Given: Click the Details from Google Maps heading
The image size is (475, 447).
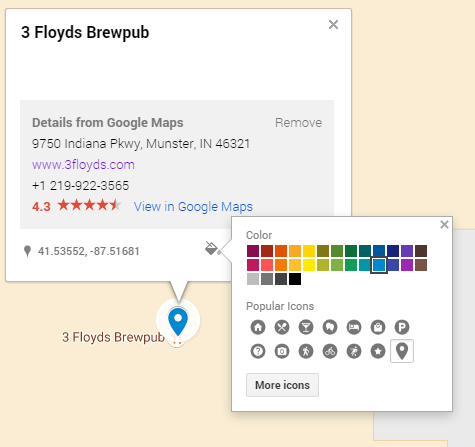Looking at the screenshot, I should [108, 123].
